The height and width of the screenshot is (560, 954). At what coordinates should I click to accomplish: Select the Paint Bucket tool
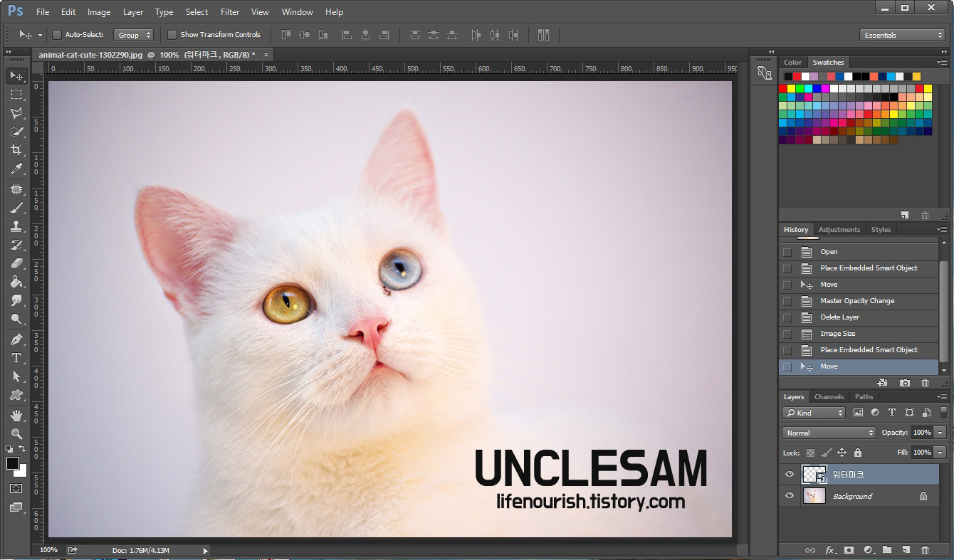[16, 282]
